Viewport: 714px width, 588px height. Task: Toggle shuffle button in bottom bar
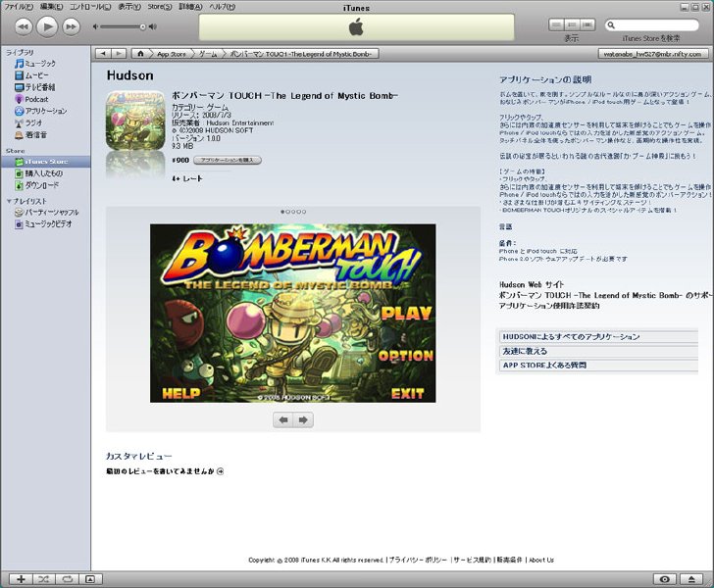(x=44, y=579)
